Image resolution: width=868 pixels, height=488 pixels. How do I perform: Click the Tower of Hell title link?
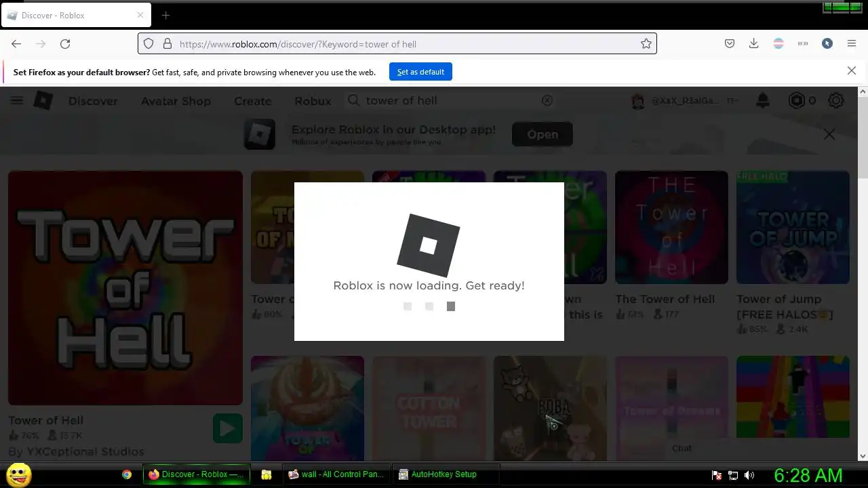coord(45,420)
